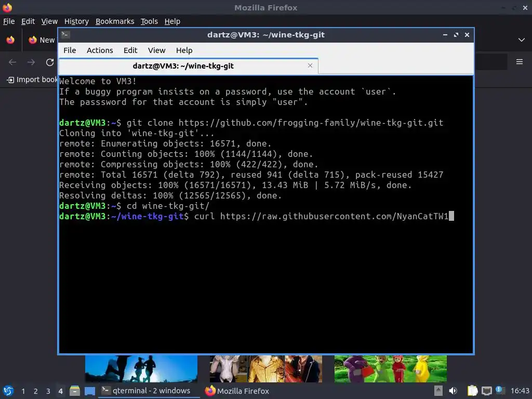Open the yellow-shirt people thumbnail in Firefox

266,369
